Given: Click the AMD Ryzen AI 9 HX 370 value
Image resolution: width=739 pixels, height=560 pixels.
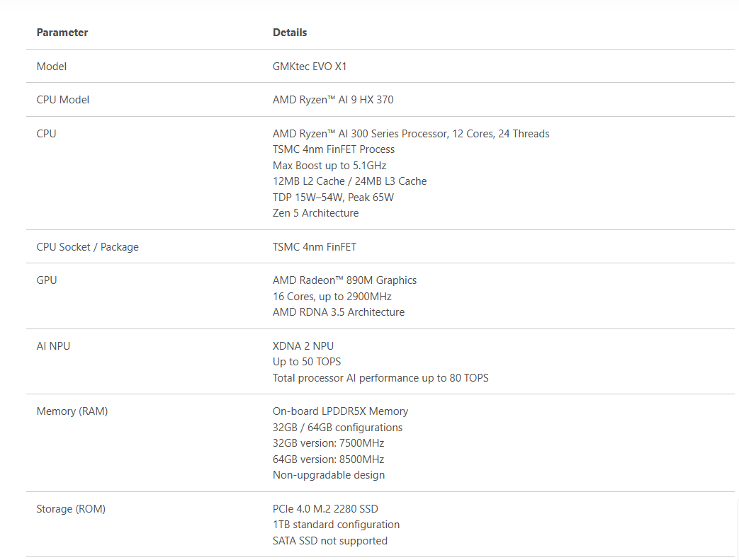Looking at the screenshot, I should [333, 100].
